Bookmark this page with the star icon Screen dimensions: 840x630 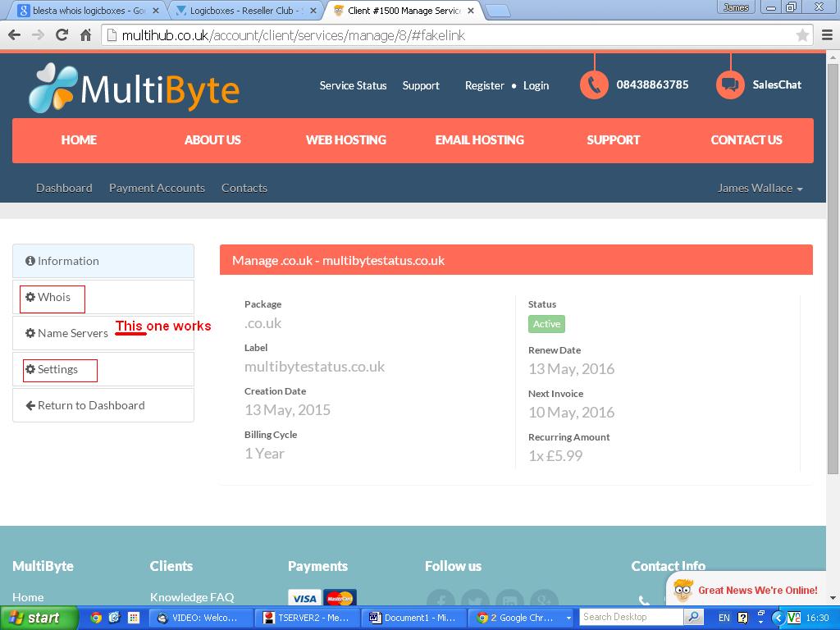(802, 35)
